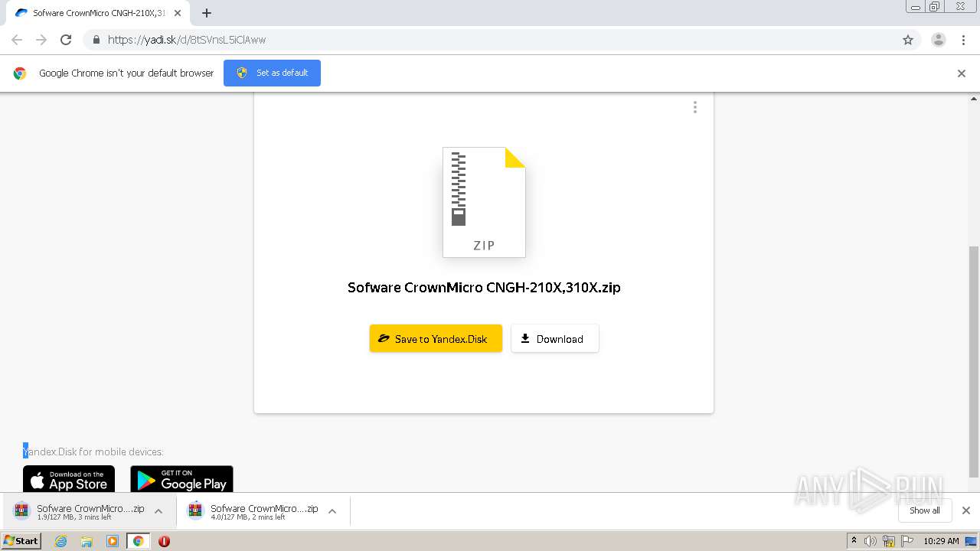Click the network tray icon

point(889,541)
